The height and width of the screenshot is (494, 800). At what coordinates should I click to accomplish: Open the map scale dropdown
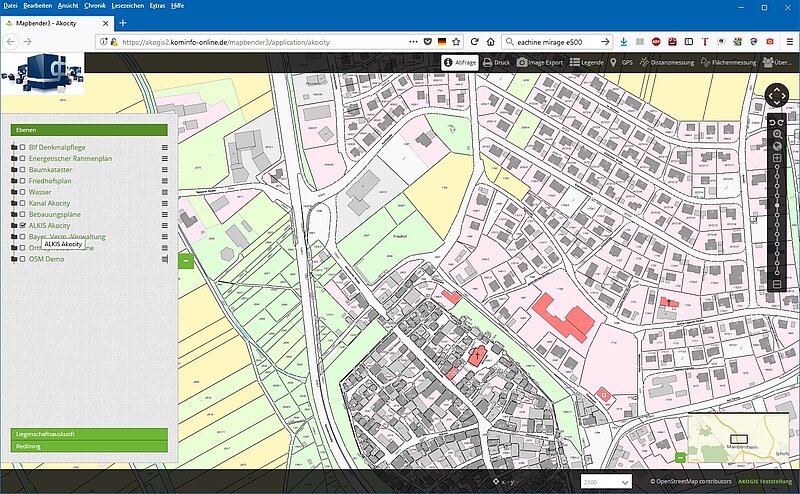(x=606, y=482)
